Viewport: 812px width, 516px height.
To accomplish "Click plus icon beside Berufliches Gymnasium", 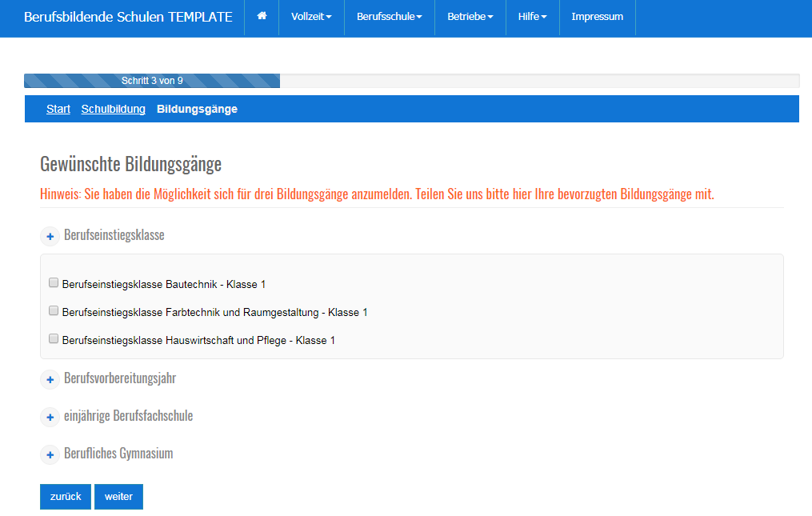I will pyautogui.click(x=50, y=455).
